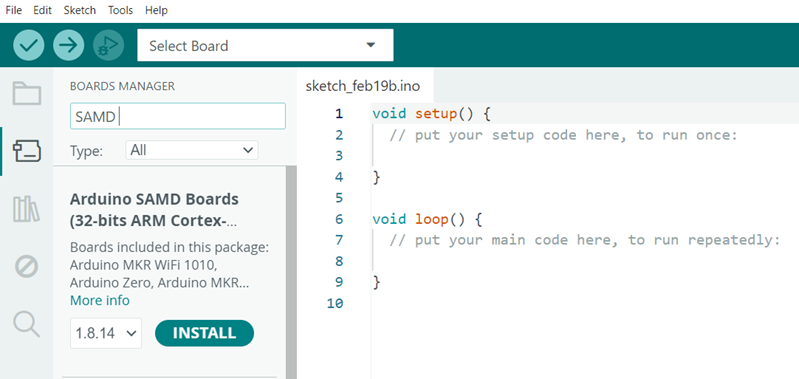
Task: Open the File menu
Action: click(x=13, y=10)
